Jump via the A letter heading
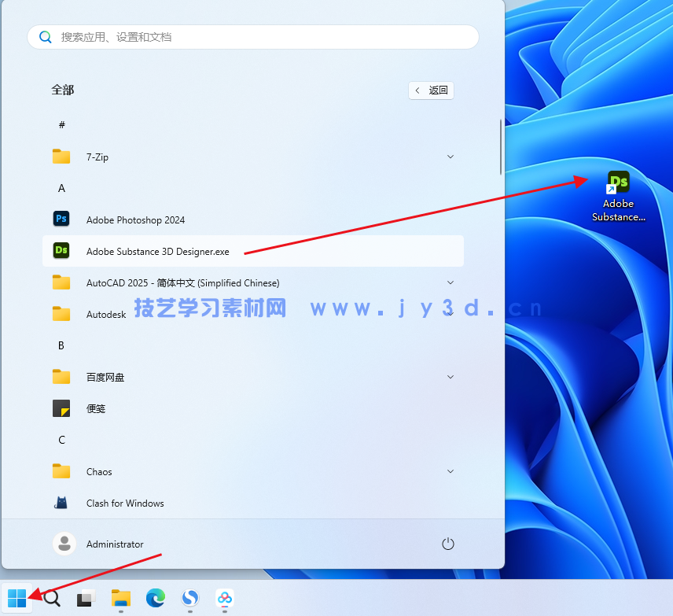Image resolution: width=673 pixels, height=616 pixels. point(62,188)
